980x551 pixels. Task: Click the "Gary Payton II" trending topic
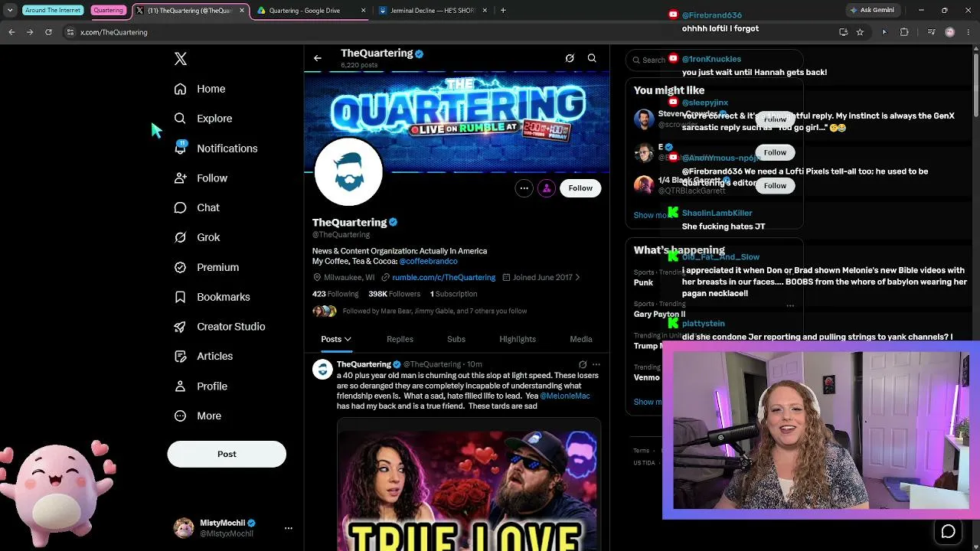click(659, 315)
